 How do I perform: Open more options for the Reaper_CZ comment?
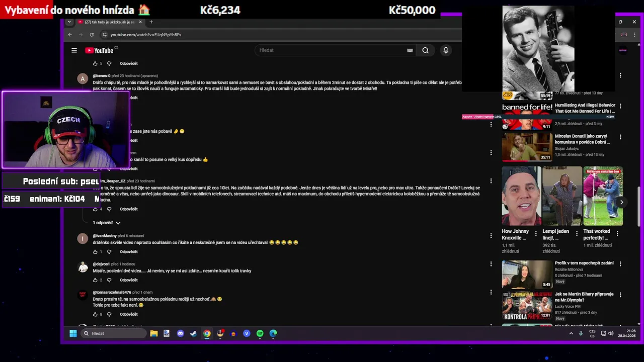point(491,180)
